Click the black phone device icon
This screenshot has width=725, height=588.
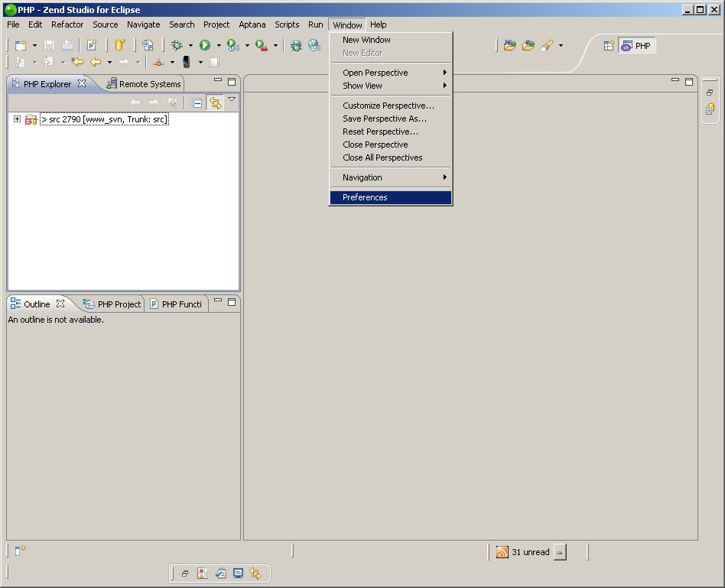[x=187, y=62]
